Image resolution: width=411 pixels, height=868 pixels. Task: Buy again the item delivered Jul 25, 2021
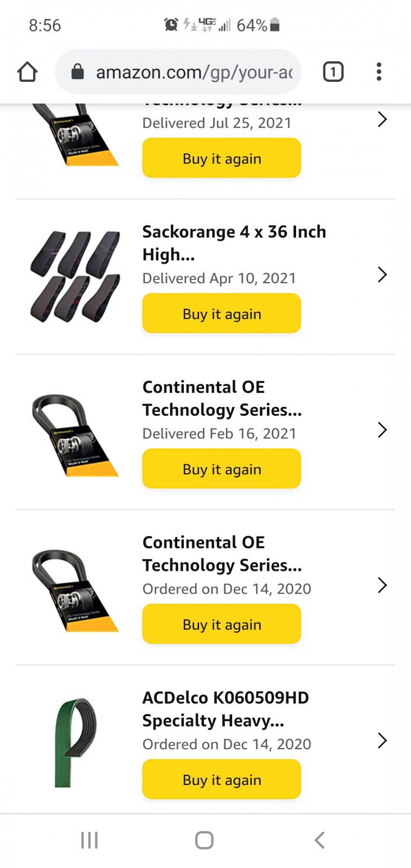click(x=222, y=158)
